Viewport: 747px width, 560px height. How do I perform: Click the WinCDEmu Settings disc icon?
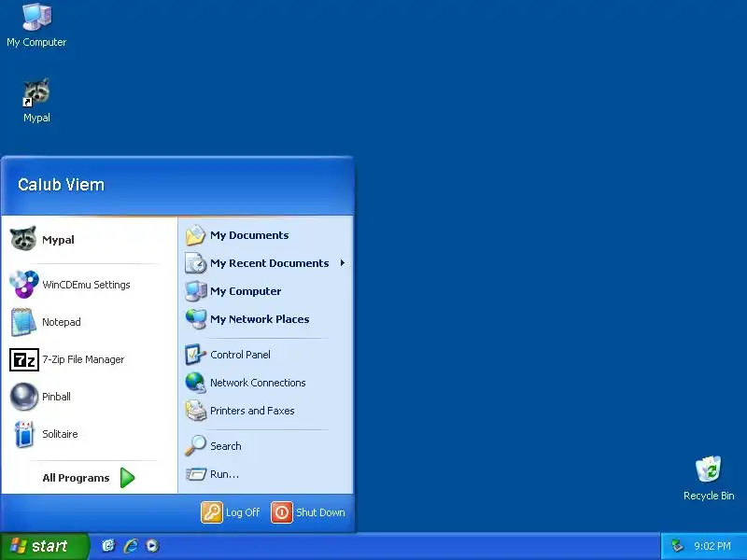pyautogui.click(x=24, y=285)
